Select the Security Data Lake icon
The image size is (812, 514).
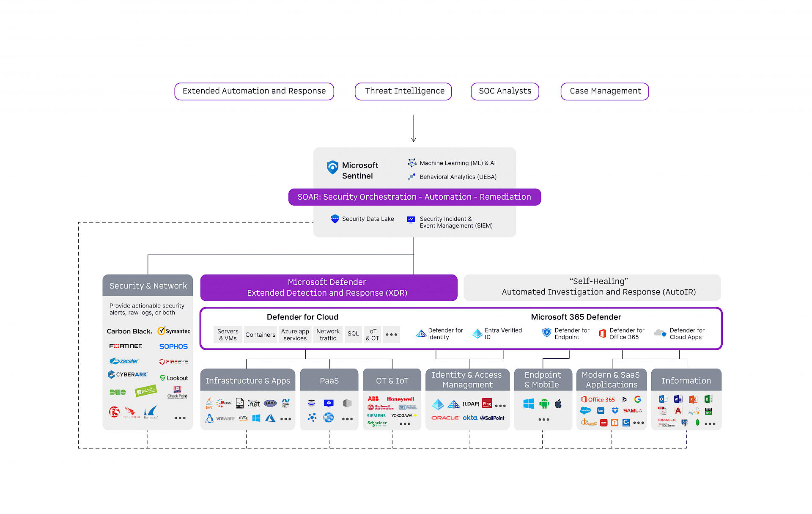pyautogui.click(x=335, y=219)
